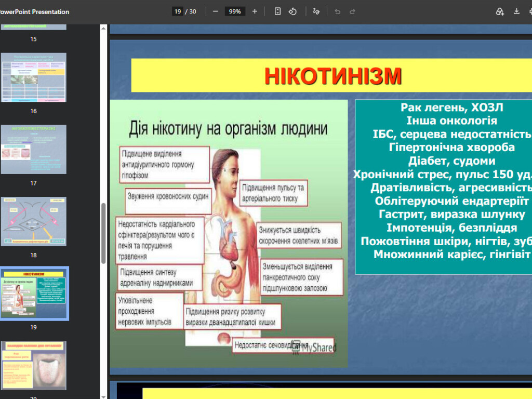Click the 'Множинний карієс, гінгівіт' line

pos(451,254)
